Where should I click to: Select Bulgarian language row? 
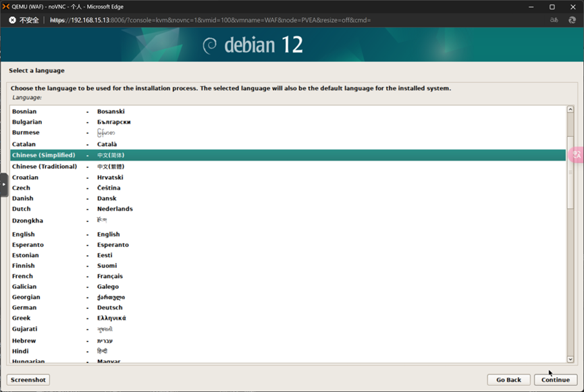(288, 121)
